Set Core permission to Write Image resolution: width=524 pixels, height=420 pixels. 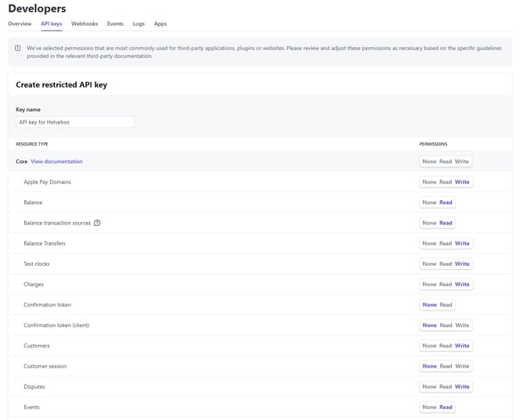[x=462, y=162]
